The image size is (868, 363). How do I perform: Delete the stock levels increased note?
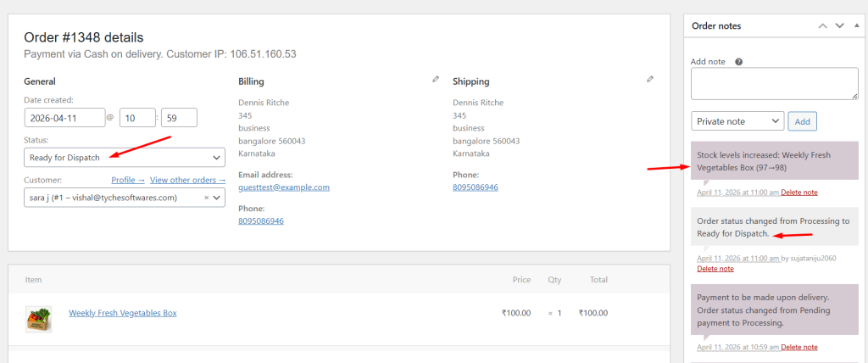point(799,193)
